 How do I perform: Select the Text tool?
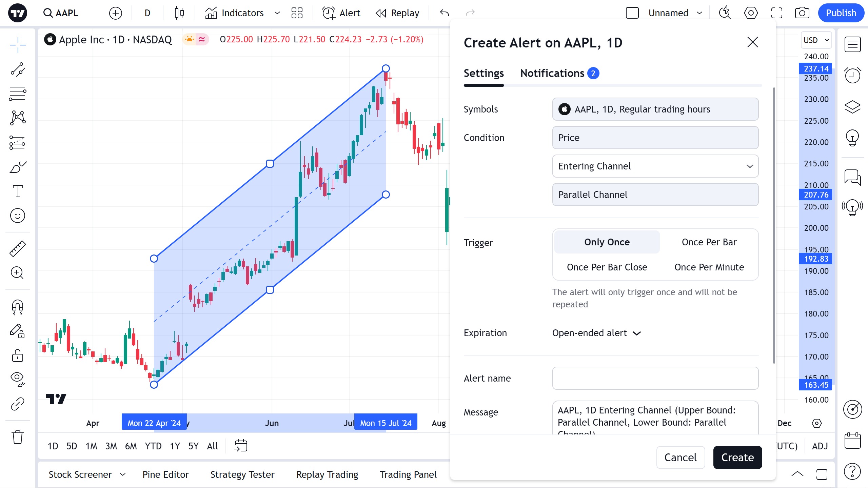click(17, 191)
